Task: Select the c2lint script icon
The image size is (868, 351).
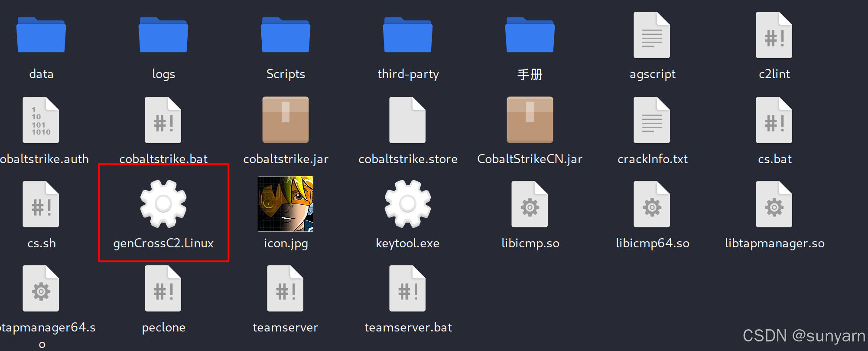Action: click(x=774, y=35)
